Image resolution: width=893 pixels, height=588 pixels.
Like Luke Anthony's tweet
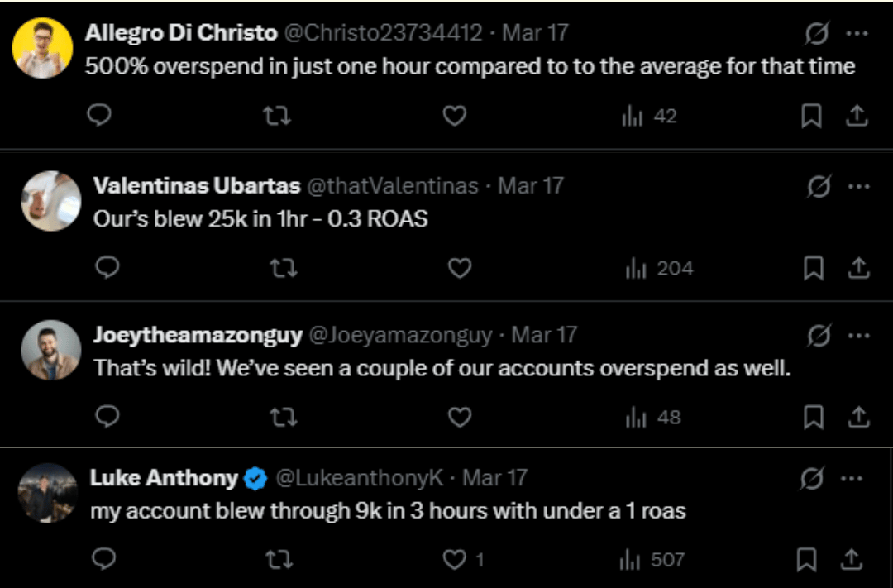455,560
